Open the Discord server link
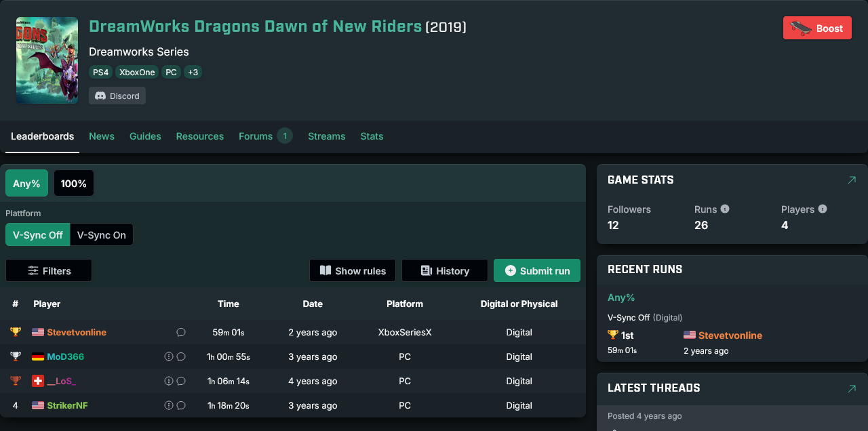Image resolution: width=868 pixels, height=431 pixels. tap(117, 96)
